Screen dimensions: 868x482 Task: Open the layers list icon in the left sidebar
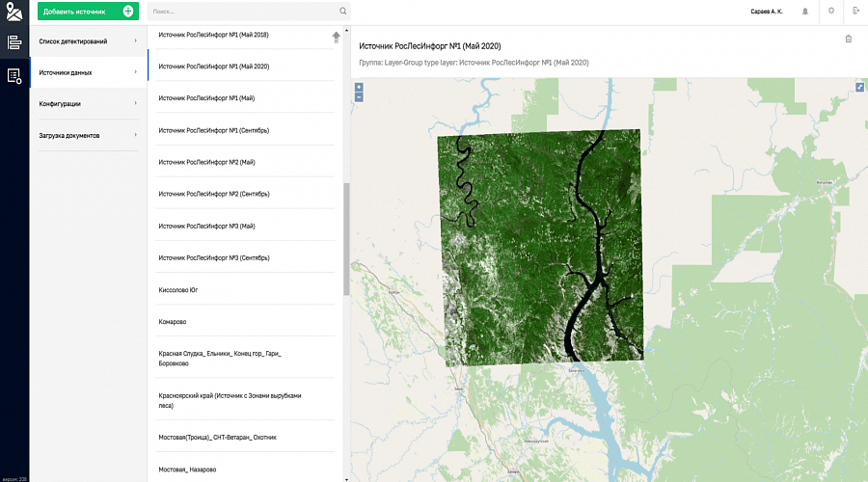(x=14, y=42)
